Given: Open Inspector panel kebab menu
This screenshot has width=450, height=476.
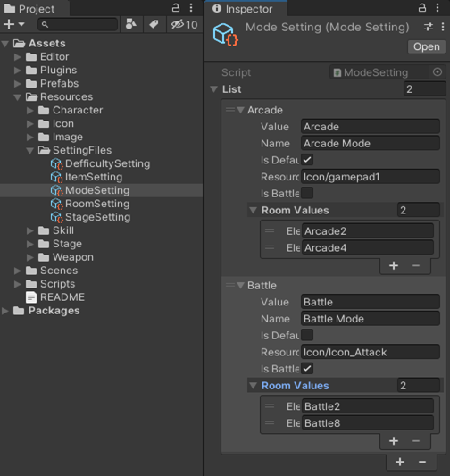Looking at the screenshot, I should point(437,8).
